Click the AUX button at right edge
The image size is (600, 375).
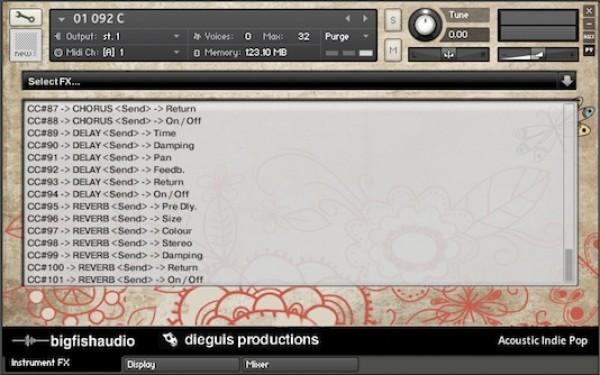[x=589, y=37]
